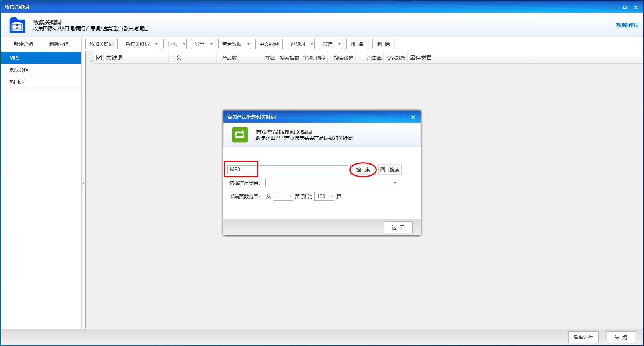Click the 搜索 button in dialog

(x=363, y=170)
